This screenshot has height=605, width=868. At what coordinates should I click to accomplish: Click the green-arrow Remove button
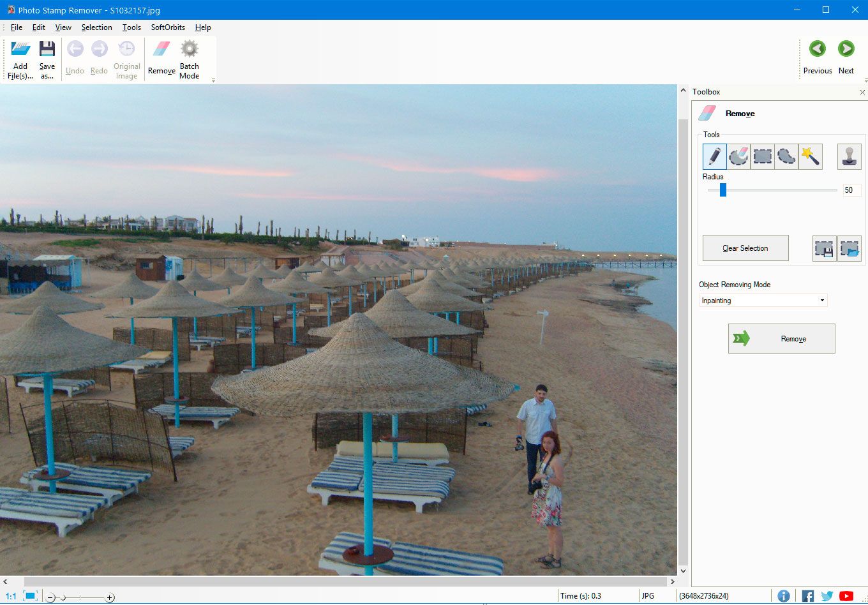click(x=781, y=339)
